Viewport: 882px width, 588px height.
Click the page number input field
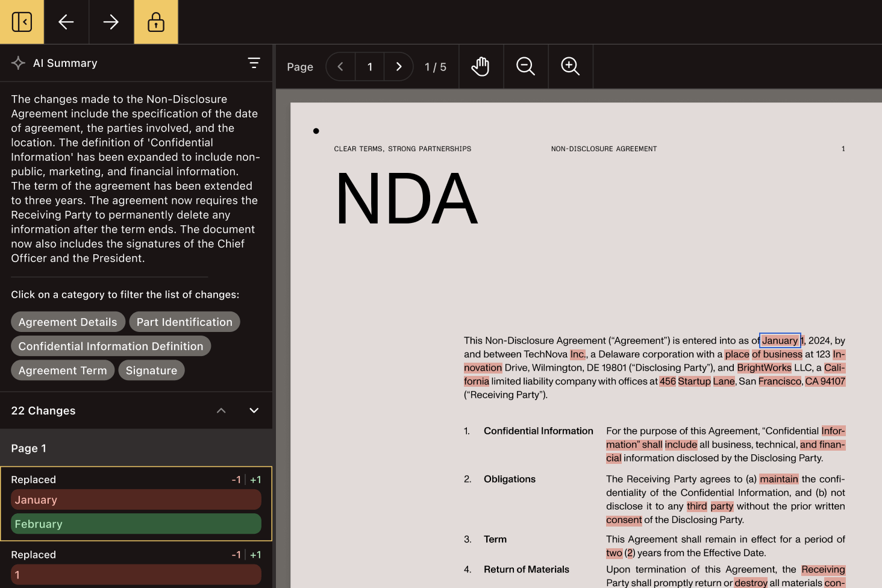369,66
